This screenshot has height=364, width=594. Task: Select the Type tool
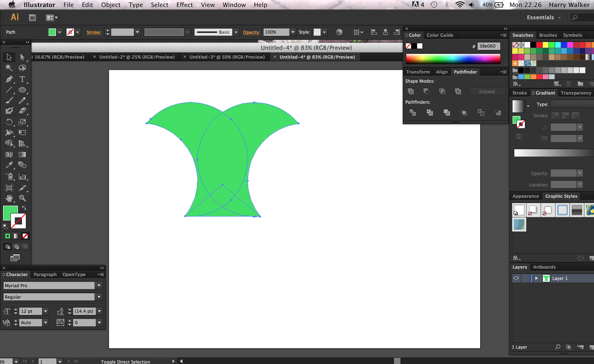[22, 79]
